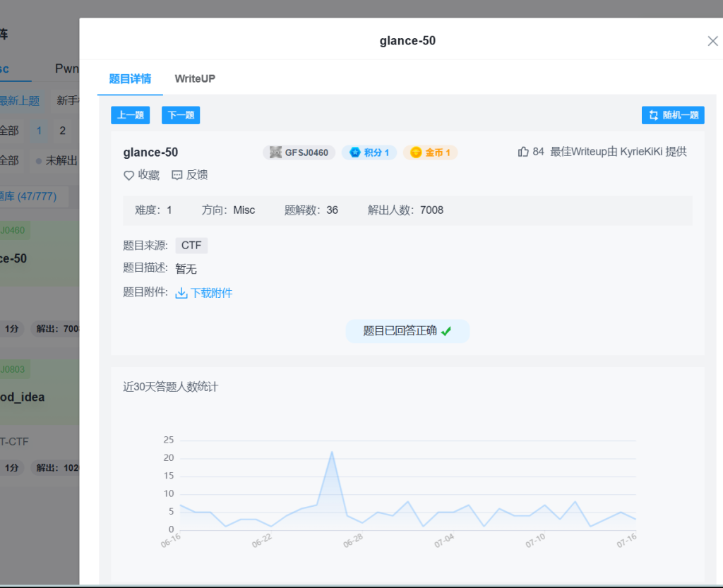
Task: Click the GFSJ0460 challenge ID badge
Action: (299, 152)
